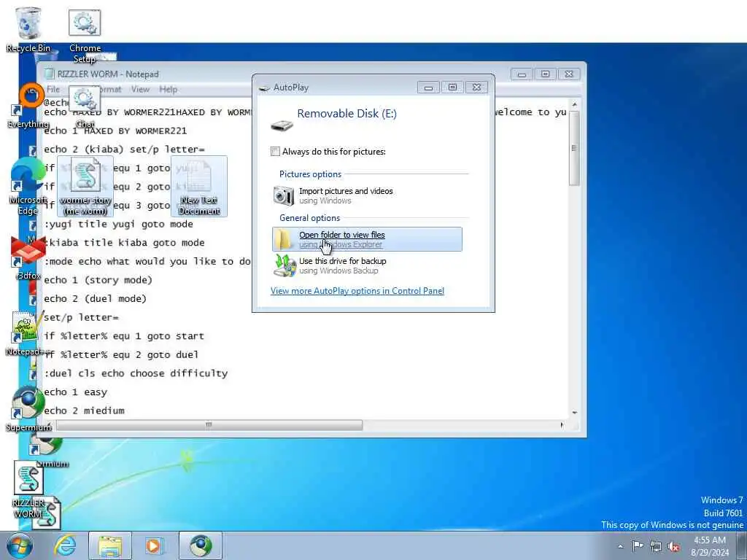The image size is (747, 560).
Task: Click the Notepad scroll down arrow
Action: tap(574, 413)
